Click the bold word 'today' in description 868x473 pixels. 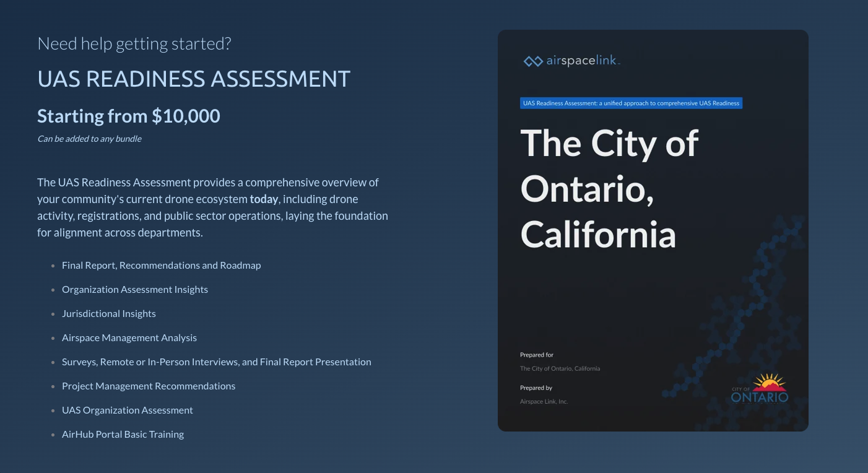coord(264,199)
